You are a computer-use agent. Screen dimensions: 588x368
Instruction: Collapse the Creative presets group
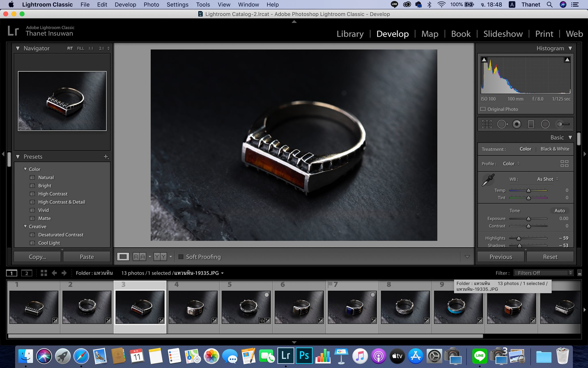[x=25, y=227]
